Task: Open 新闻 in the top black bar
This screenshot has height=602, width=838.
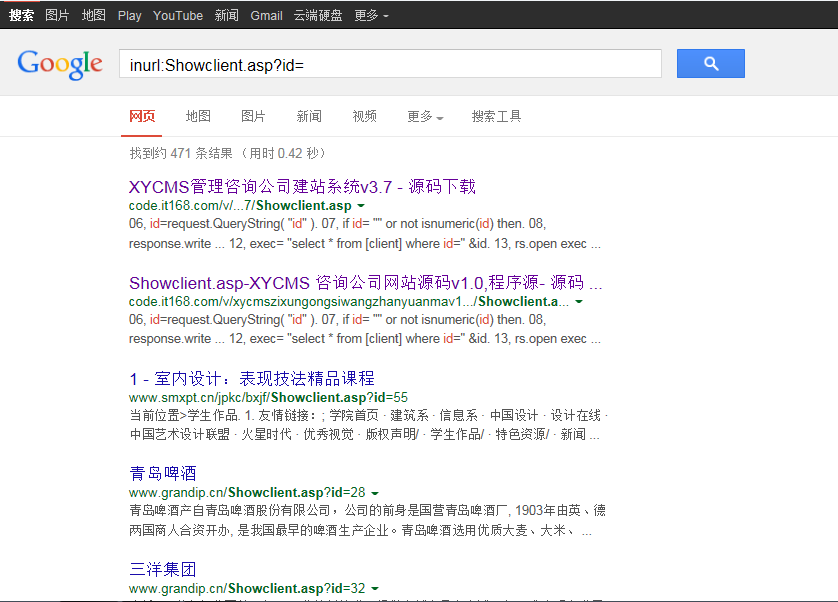Action: (x=227, y=16)
